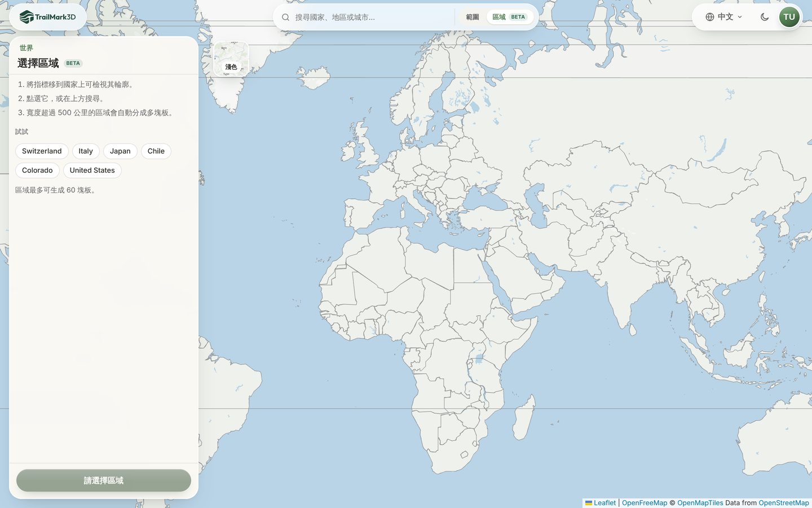Click the 選擇區域 panel heading
The image size is (812, 508).
[38, 63]
